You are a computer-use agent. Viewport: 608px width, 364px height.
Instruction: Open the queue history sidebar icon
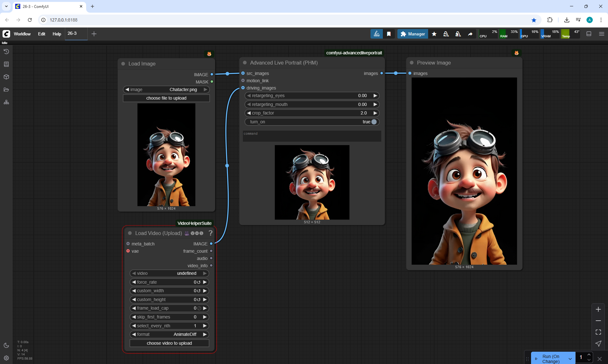pos(6,52)
